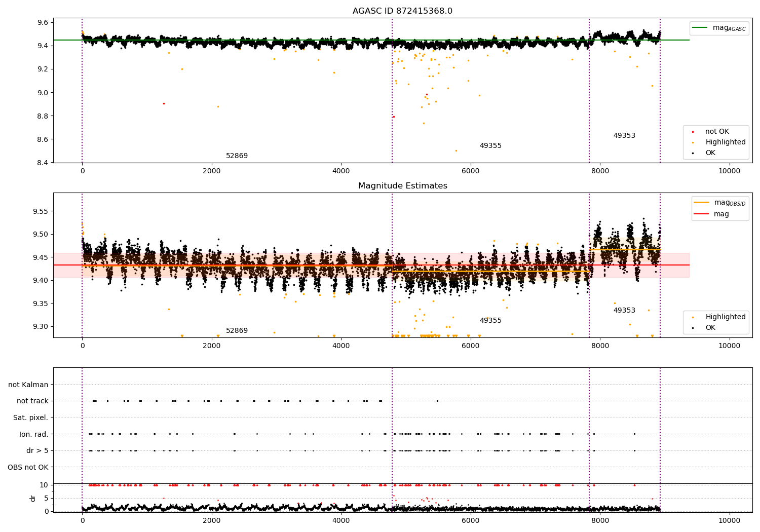760x532 pixels.
Task: Click the rotated 'dr' y-axis label
Action: pos(33,498)
